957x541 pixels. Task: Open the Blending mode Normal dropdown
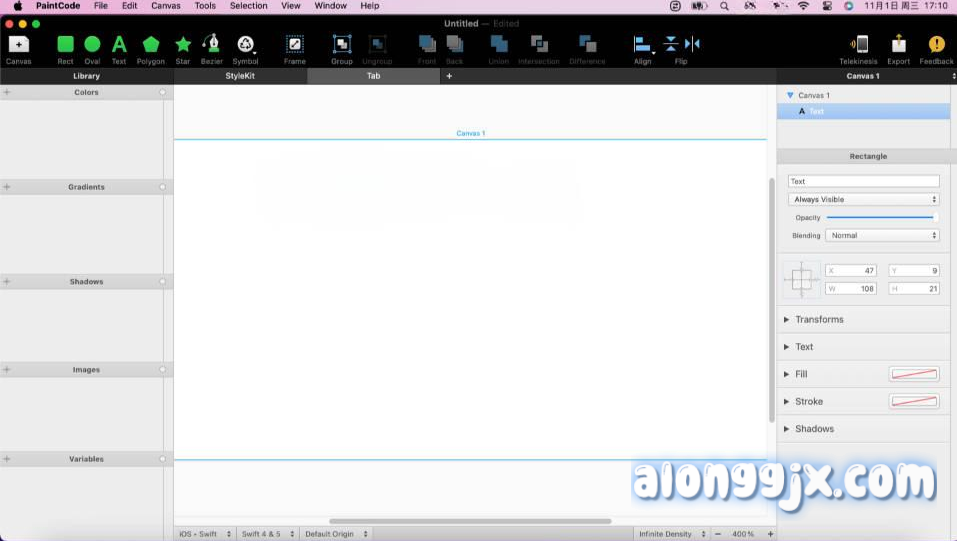pyautogui.click(x=883, y=236)
